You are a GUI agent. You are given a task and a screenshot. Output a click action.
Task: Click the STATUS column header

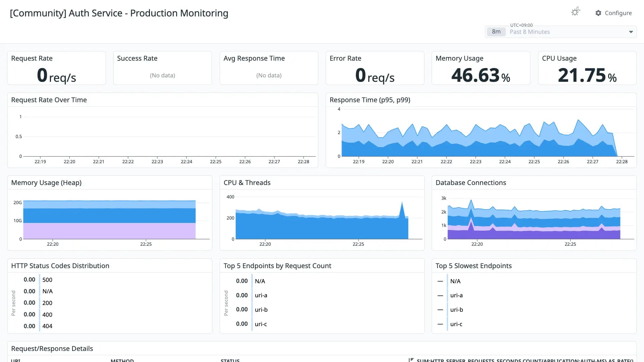(230, 360)
